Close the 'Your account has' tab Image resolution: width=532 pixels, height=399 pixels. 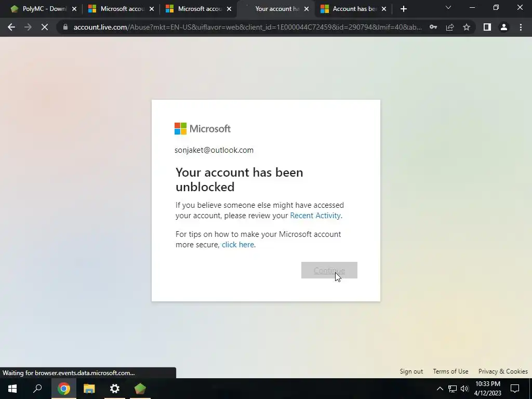pyautogui.click(x=307, y=9)
